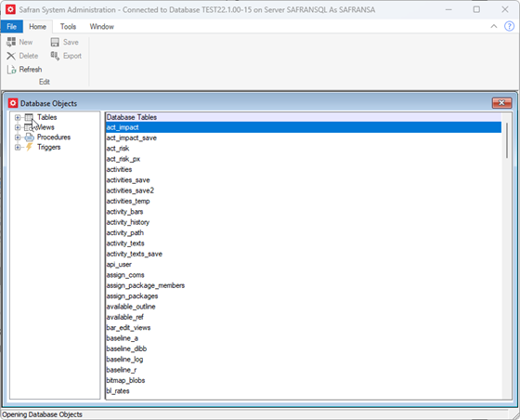Select the activity_path row
Image resolution: width=520 pixels, height=420 pixels.
coord(303,233)
